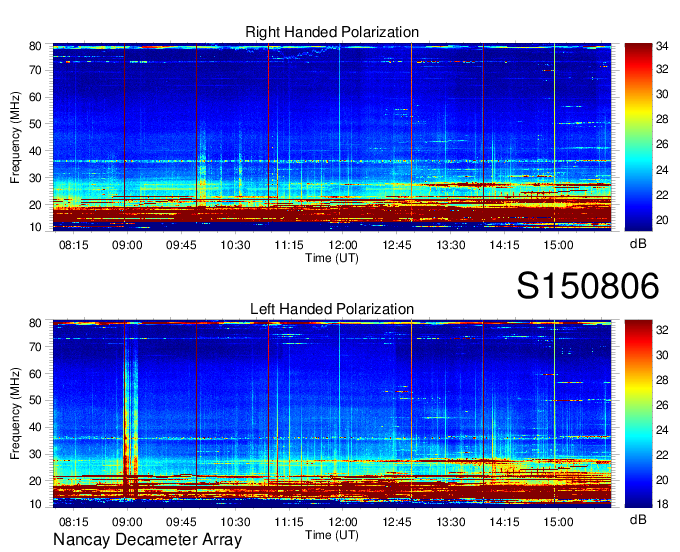Image resolution: width=680 pixels, height=552 pixels.
Task: Click 'Frequency (MHz)' axis label of Right Handed plot
Action: (15, 137)
